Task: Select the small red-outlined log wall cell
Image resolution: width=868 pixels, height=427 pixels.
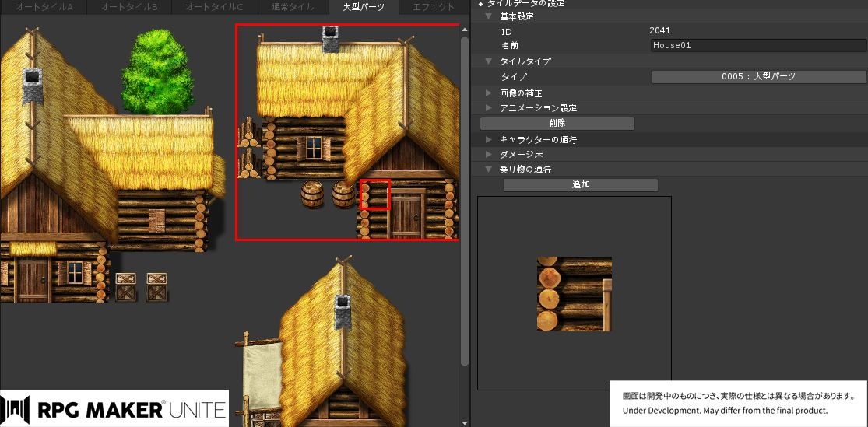Action: pyautogui.click(x=375, y=194)
